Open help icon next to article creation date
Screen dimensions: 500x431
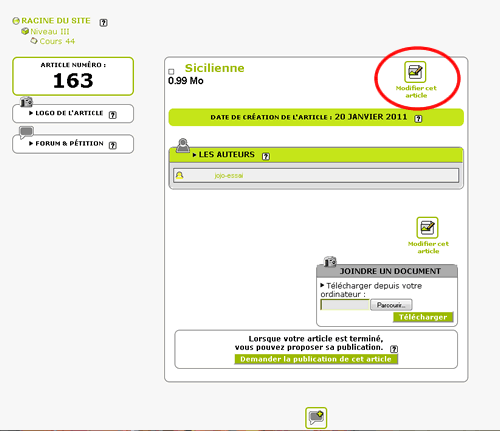click(418, 119)
